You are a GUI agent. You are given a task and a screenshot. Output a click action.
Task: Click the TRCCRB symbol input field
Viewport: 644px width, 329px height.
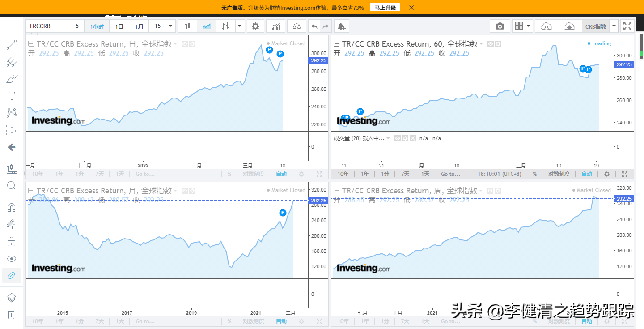[48, 26]
